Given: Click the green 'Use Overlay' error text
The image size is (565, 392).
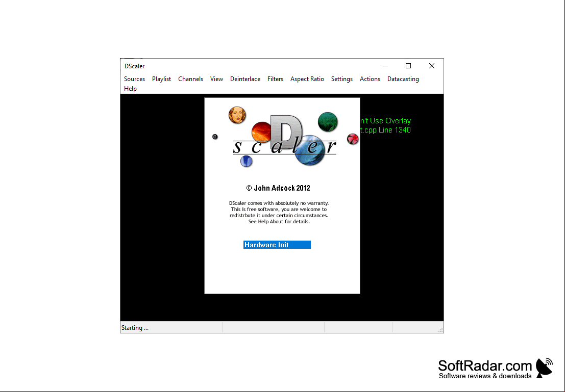Looking at the screenshot, I should (x=385, y=121).
